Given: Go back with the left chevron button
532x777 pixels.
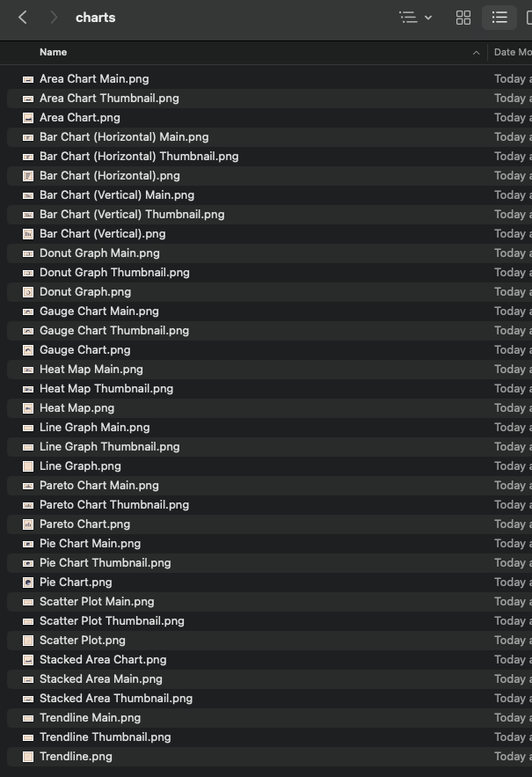Looking at the screenshot, I should tap(23, 18).
